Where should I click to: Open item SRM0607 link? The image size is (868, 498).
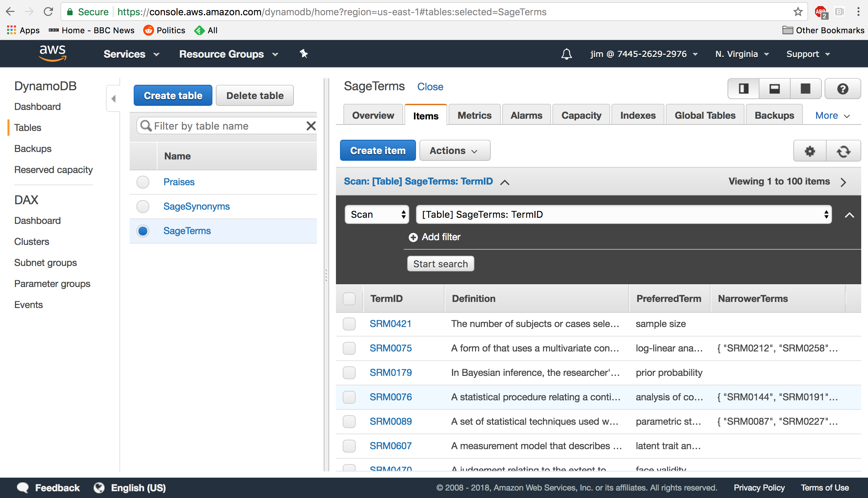tap(390, 446)
